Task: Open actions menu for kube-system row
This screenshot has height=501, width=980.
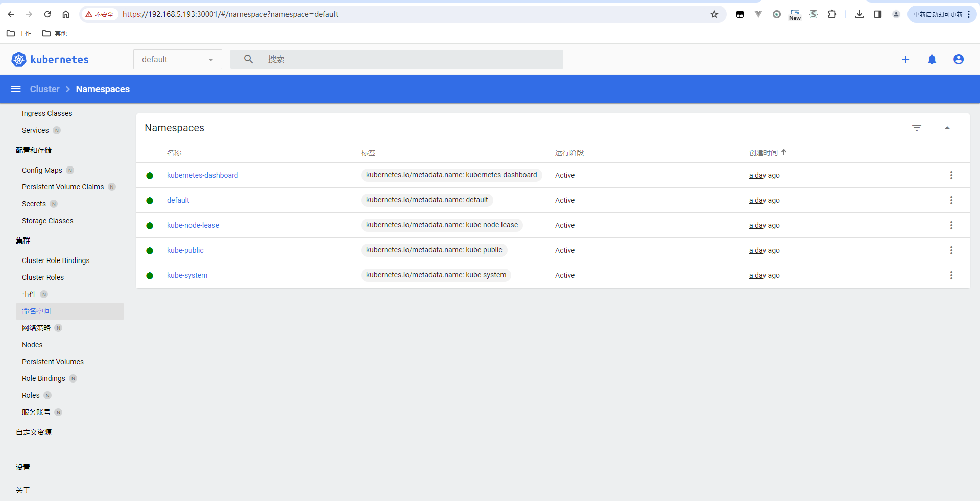Action: tap(951, 275)
